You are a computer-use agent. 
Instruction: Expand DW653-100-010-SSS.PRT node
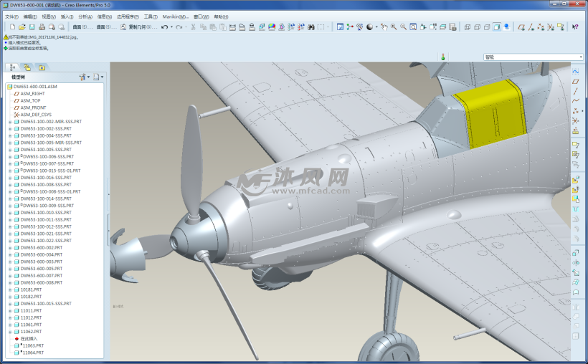coord(10,213)
